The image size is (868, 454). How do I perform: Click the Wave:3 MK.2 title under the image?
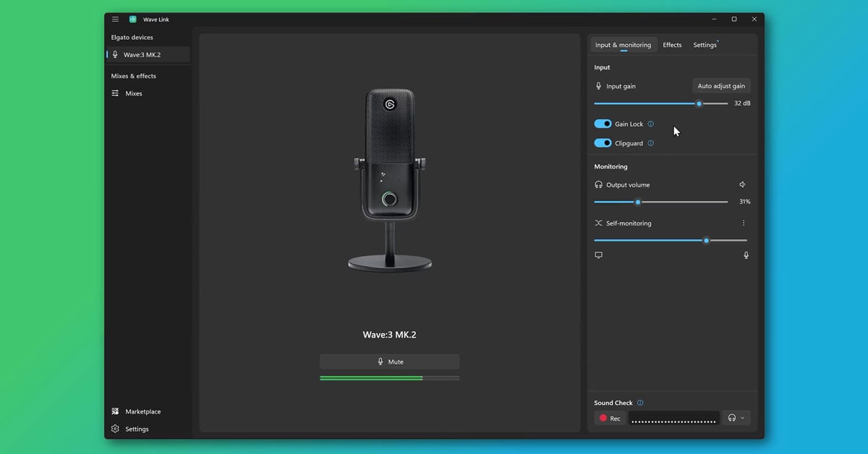(389, 335)
